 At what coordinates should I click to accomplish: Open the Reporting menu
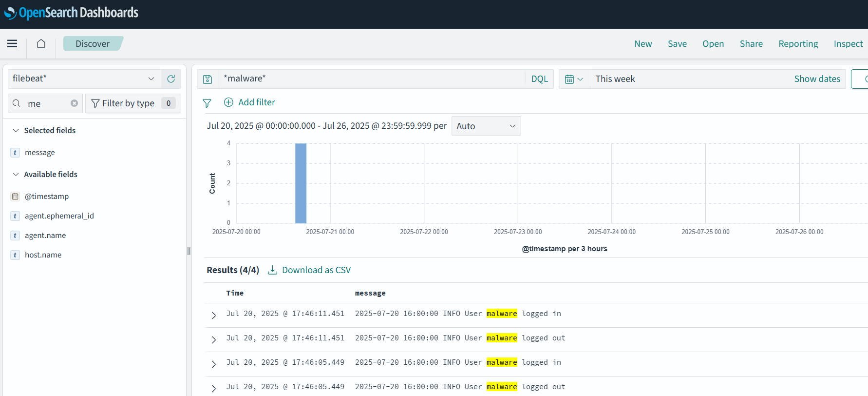798,44
